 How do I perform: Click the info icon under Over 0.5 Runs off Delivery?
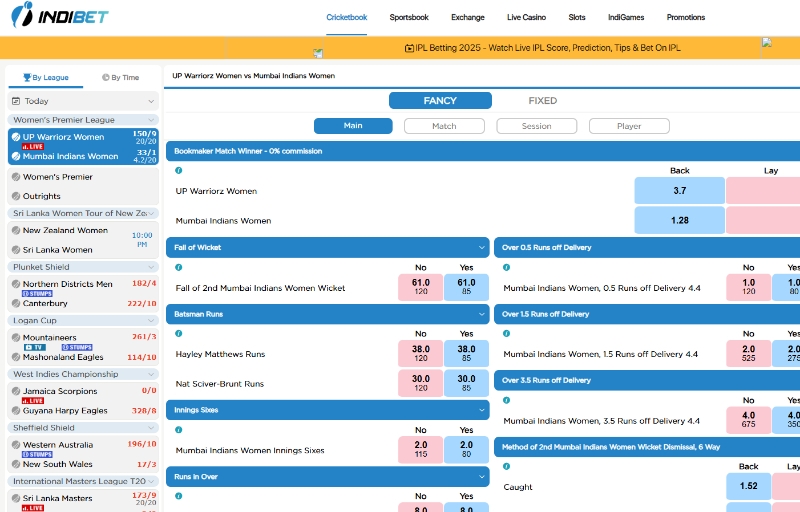506,267
